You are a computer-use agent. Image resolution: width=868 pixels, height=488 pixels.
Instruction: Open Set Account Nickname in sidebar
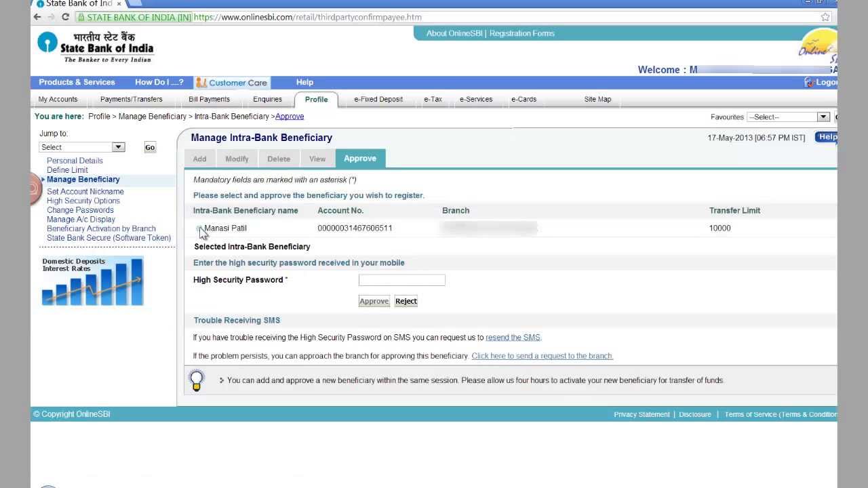click(85, 192)
